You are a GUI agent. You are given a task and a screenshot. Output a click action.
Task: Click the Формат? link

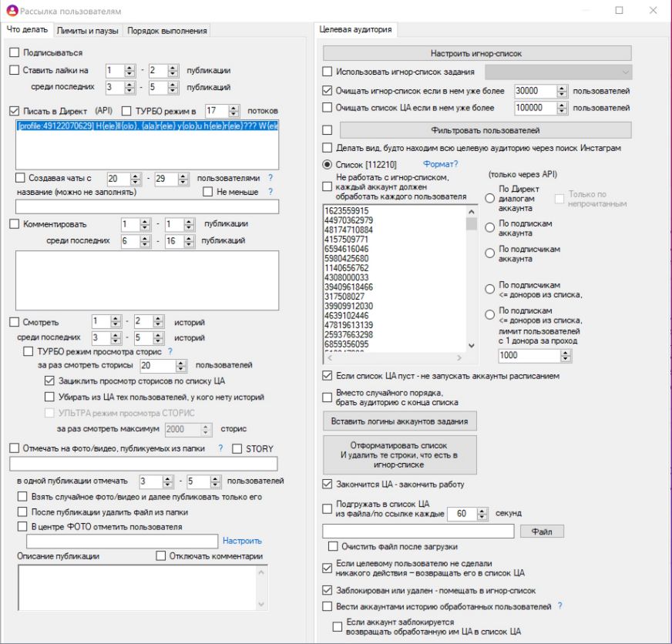[x=440, y=164]
